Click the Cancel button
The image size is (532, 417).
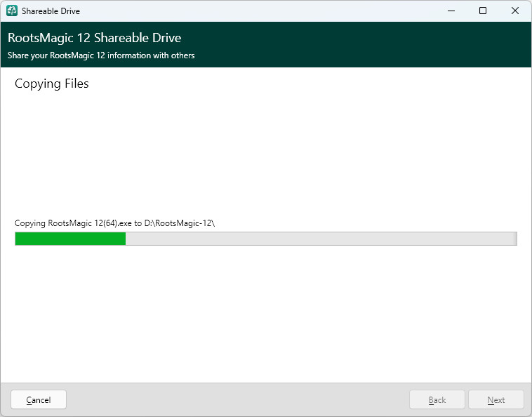39,399
